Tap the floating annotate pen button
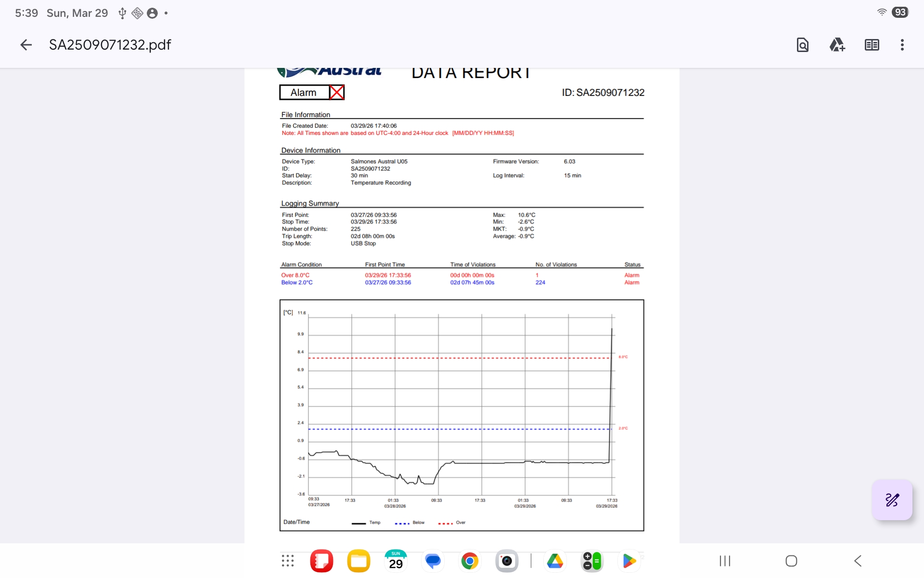 pos(892,500)
